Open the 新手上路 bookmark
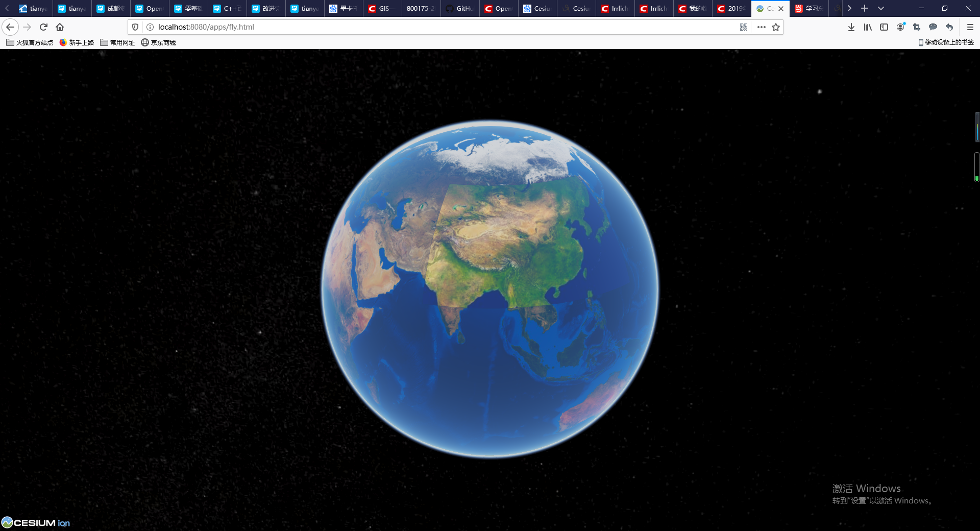Screen dimensions: 980x531 pyautogui.click(x=77, y=42)
